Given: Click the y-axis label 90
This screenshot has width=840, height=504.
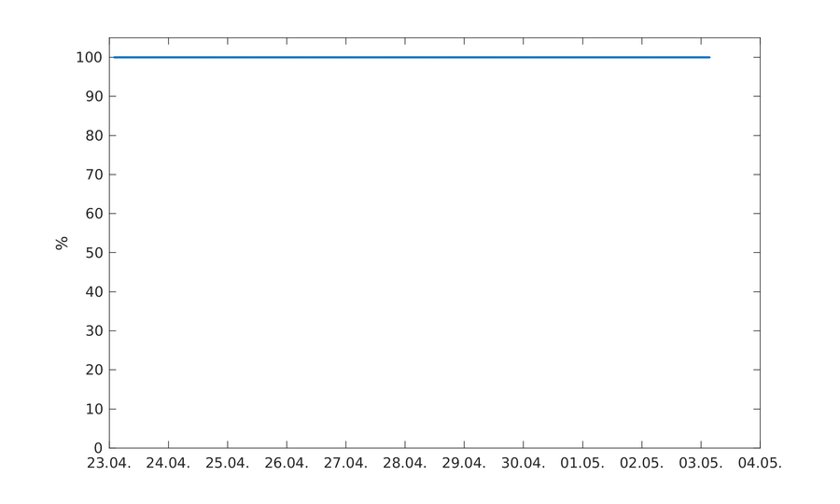Looking at the screenshot, I should tap(93, 96).
